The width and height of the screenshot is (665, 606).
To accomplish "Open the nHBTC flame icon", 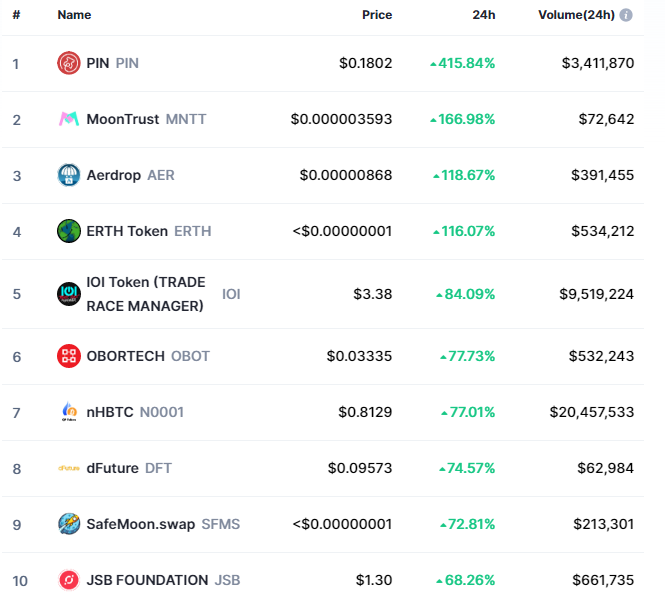I will (x=69, y=411).
